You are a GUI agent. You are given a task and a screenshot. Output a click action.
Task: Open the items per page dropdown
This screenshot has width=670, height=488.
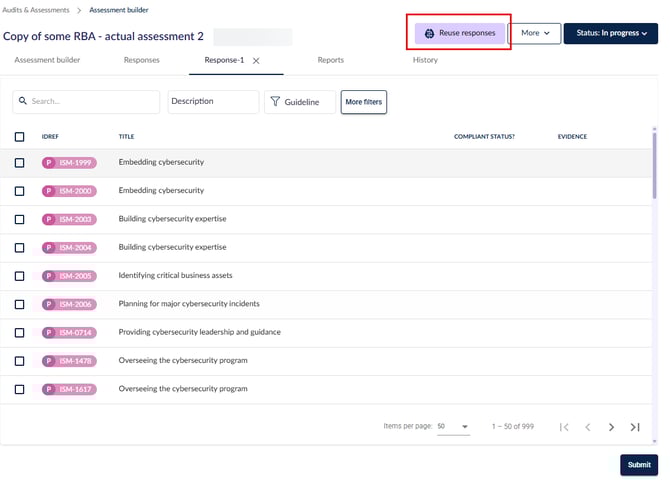(x=453, y=427)
